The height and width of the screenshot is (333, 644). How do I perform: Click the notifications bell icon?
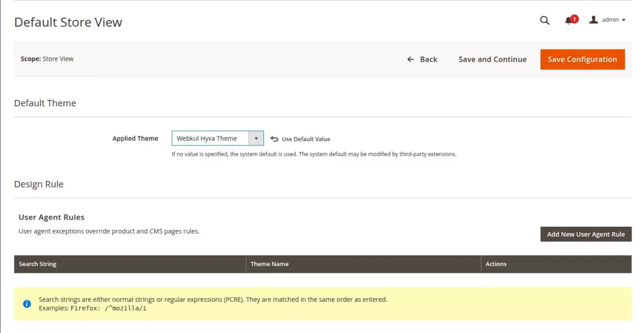(568, 20)
